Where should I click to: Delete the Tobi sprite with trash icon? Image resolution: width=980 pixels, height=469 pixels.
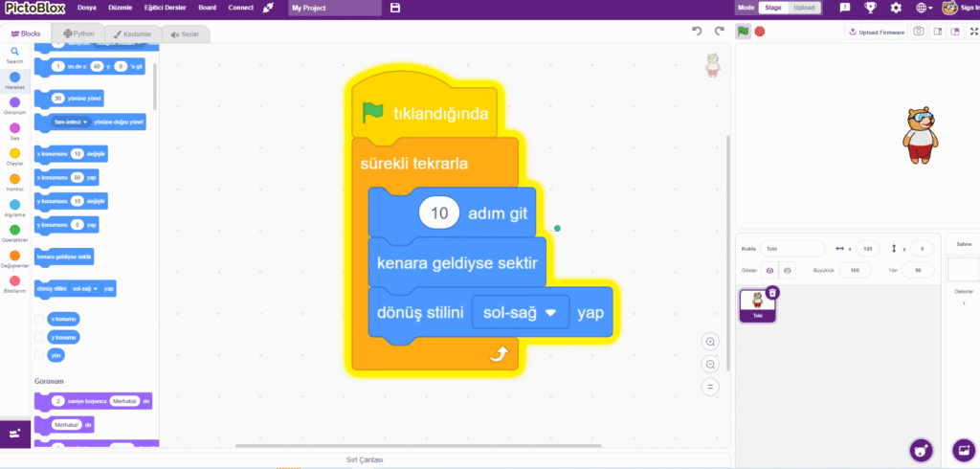point(773,293)
